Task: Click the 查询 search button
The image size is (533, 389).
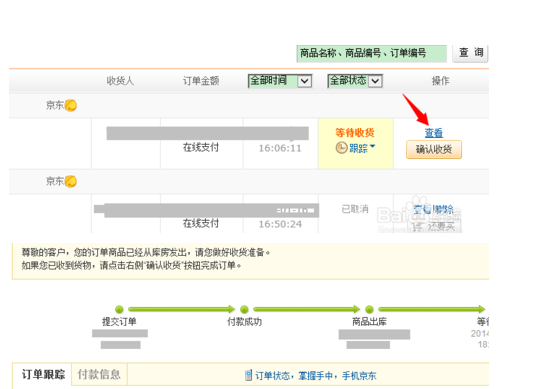Action: coord(470,53)
